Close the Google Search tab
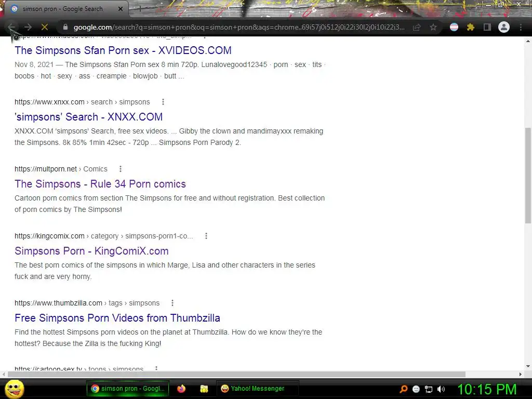Viewport: 532px width, 399px height. pyautogui.click(x=121, y=9)
